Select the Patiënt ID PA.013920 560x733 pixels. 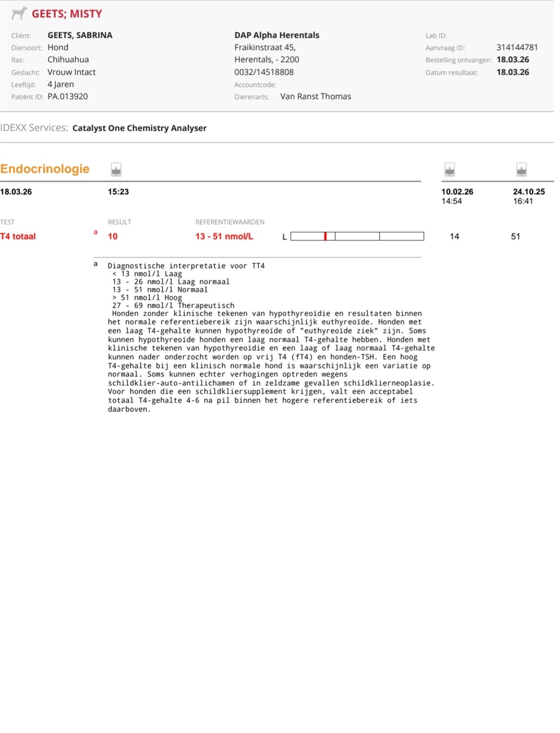point(67,96)
